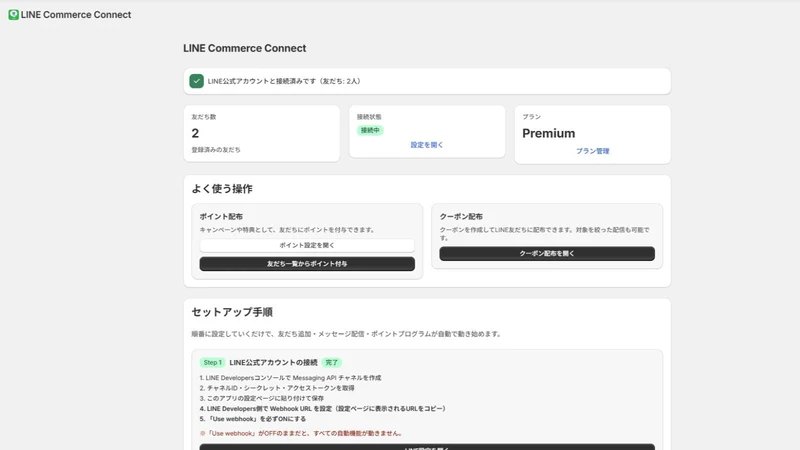800x450 pixels.
Task: Click the friends count number 2
Action: tap(195, 133)
